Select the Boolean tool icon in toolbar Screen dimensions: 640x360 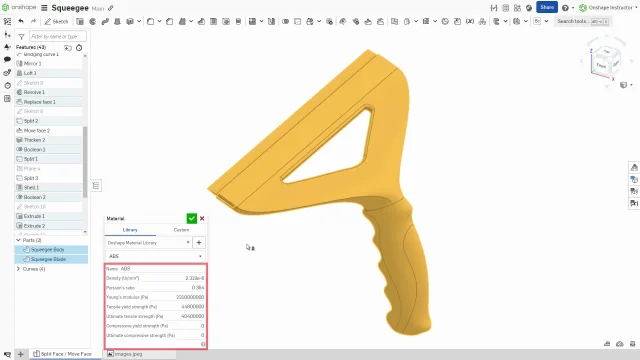[285, 21]
